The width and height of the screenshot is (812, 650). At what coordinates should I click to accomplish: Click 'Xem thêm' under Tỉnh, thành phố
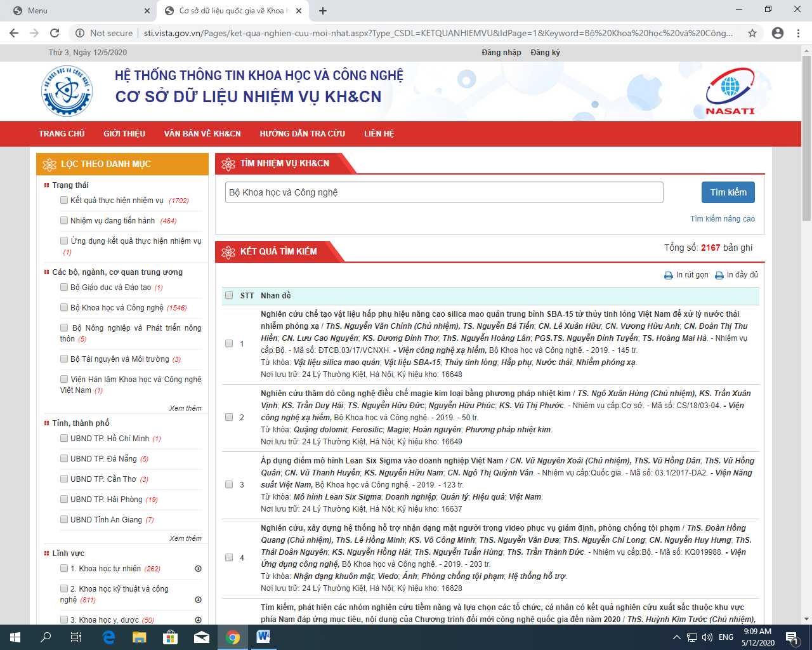185,538
